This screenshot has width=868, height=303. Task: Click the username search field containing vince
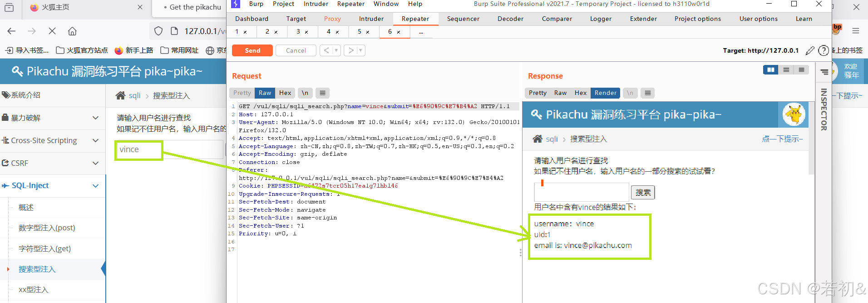click(x=170, y=149)
